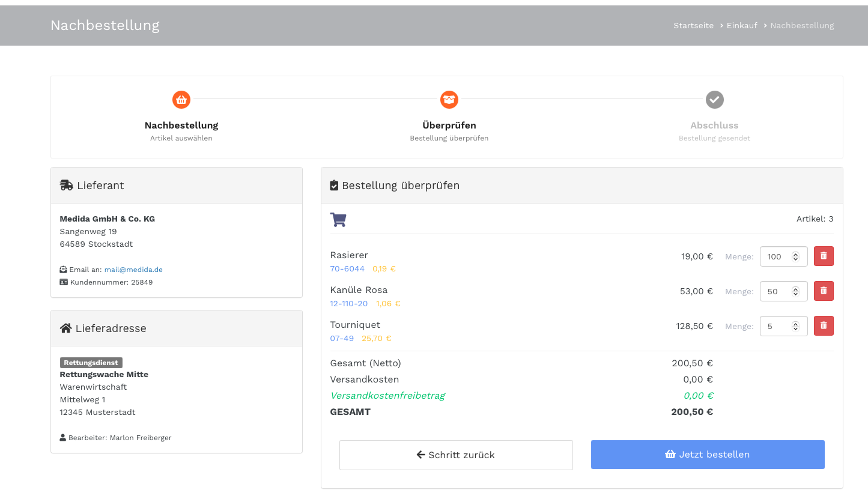This screenshot has height=502, width=868.
Task: Adjust the Rasierer quantity spinner arrows
Action: click(x=795, y=256)
